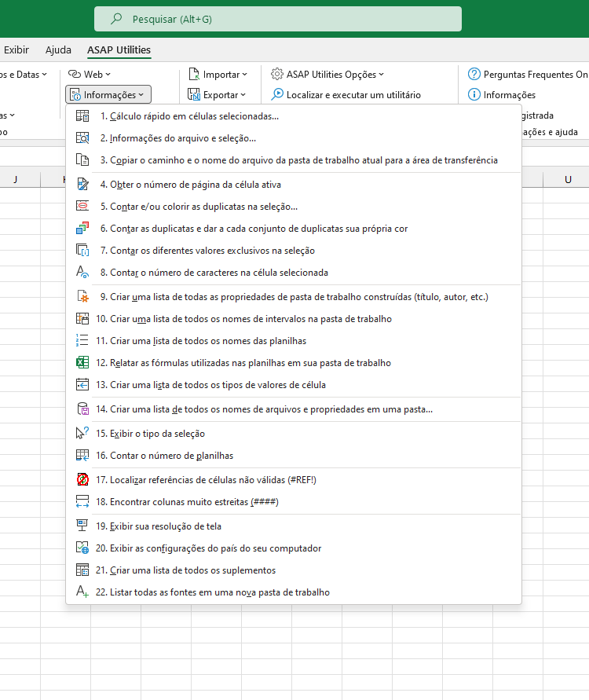Click the selection type cursor icon for item 15
Viewport: 589px width, 700px height.
82,433
